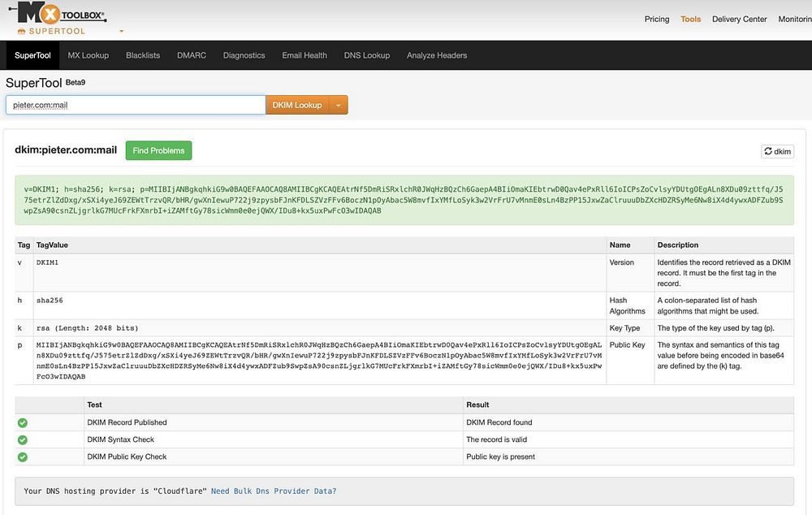
Task: Select the sha256 tag value
Action: coord(50,301)
